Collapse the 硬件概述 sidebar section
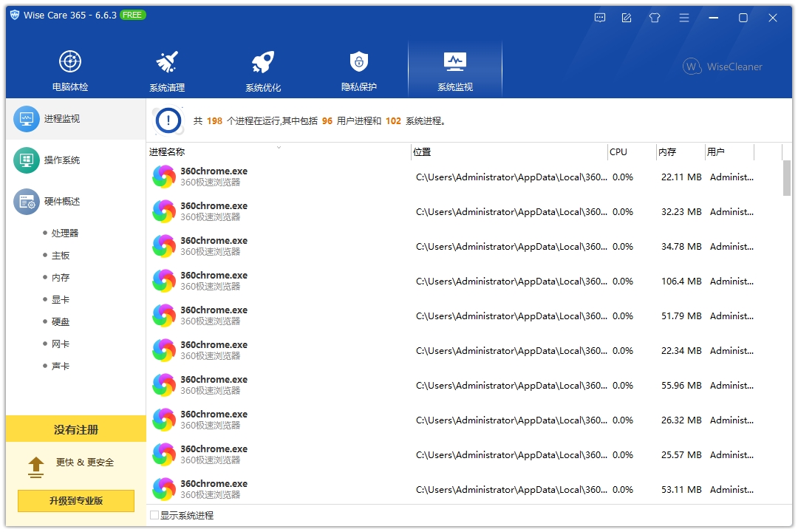 [x=61, y=202]
